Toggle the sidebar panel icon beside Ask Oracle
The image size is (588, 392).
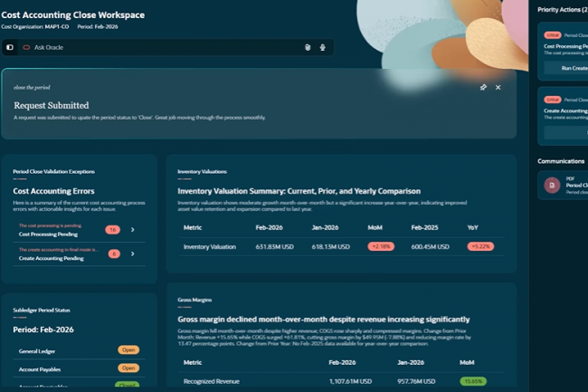[x=10, y=47]
